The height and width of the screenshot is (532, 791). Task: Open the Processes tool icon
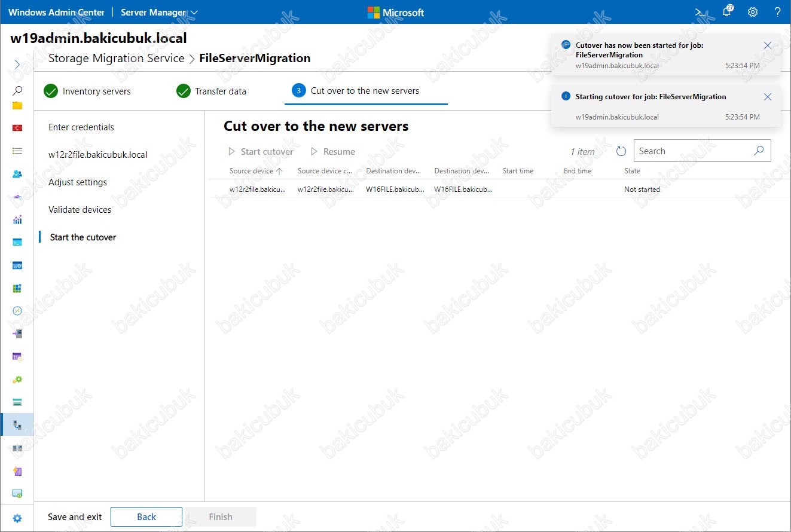pyautogui.click(x=17, y=265)
